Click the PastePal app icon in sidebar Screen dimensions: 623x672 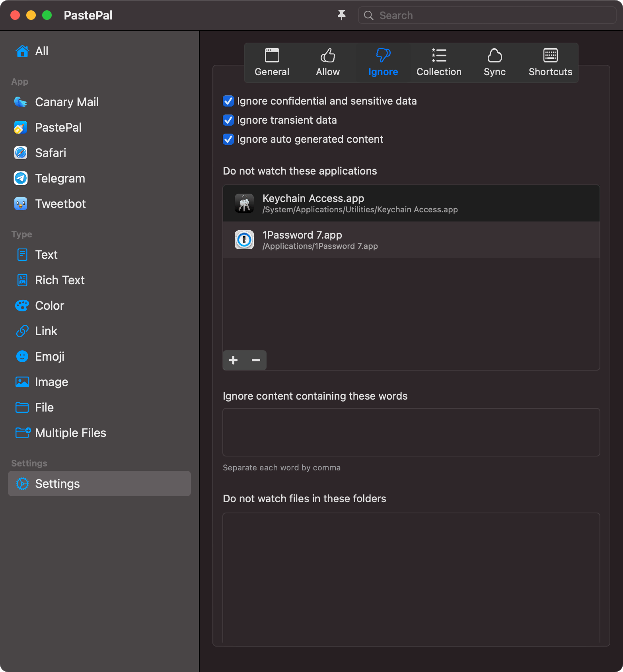point(21,127)
